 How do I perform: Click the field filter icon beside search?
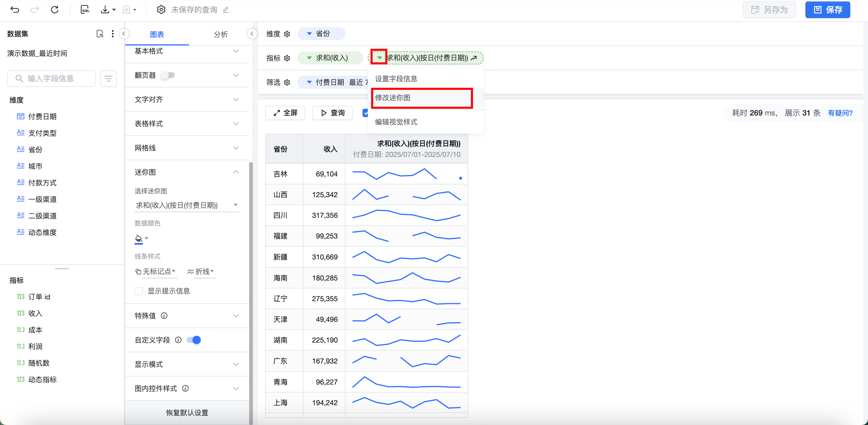click(109, 79)
